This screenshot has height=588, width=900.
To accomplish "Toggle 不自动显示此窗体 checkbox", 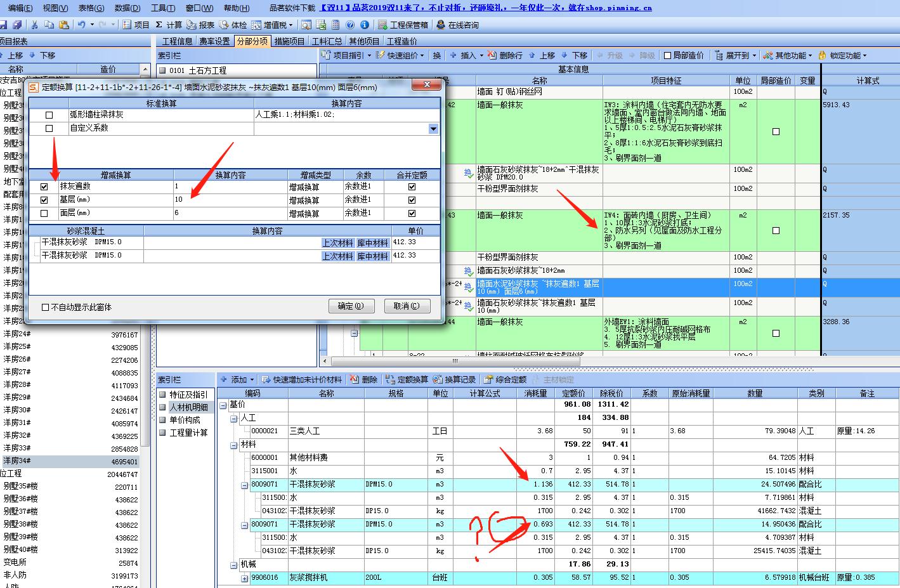I will pos(45,307).
